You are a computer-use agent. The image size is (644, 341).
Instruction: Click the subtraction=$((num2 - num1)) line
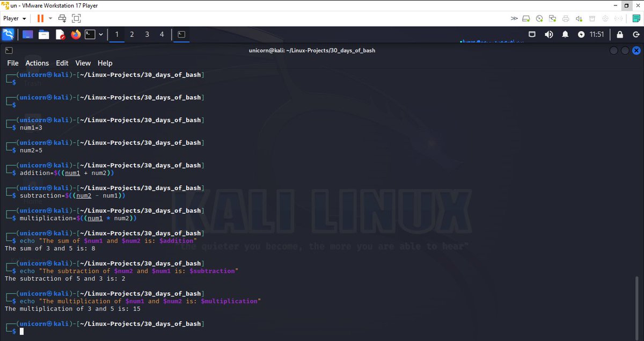[72, 195]
